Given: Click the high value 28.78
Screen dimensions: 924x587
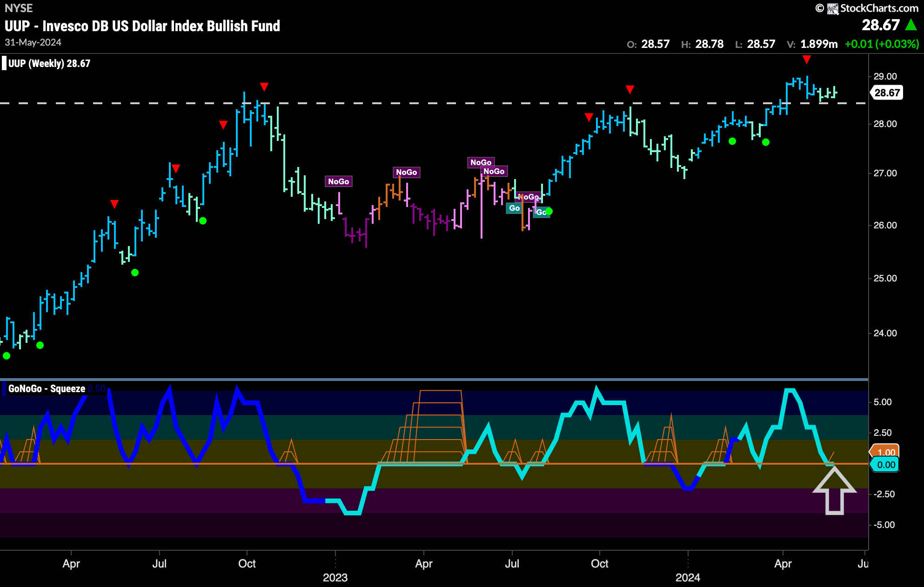Looking at the screenshot, I should point(709,44).
